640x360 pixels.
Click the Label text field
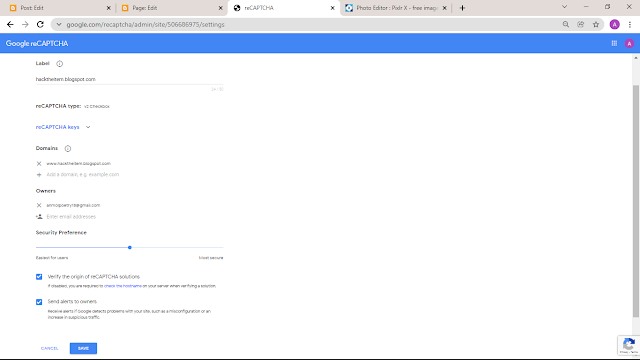point(129,79)
